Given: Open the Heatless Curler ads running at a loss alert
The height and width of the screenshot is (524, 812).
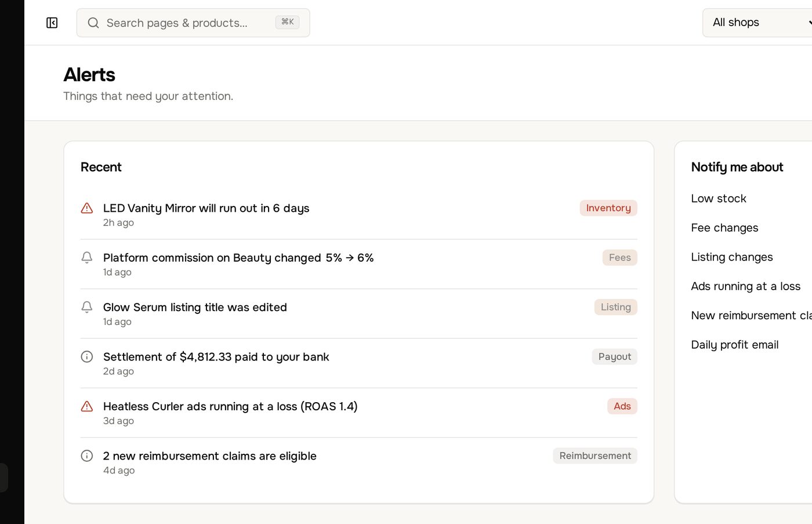Looking at the screenshot, I should click(x=358, y=413).
